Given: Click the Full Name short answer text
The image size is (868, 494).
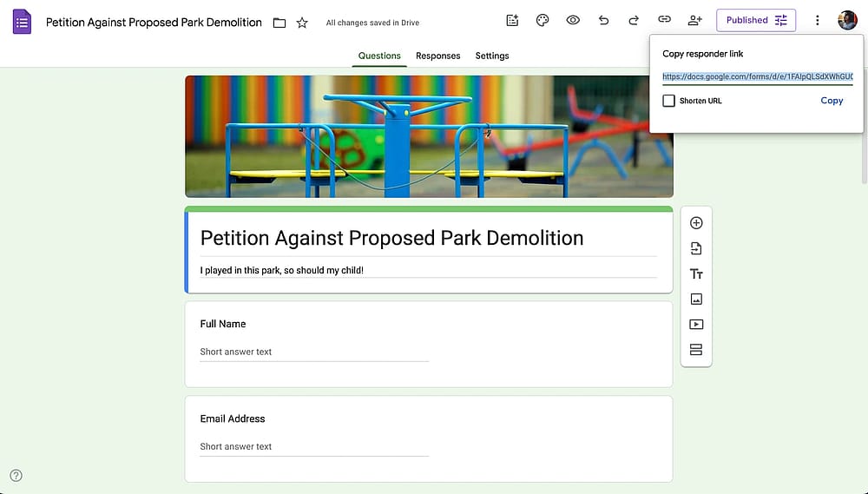Looking at the screenshot, I should tap(314, 352).
